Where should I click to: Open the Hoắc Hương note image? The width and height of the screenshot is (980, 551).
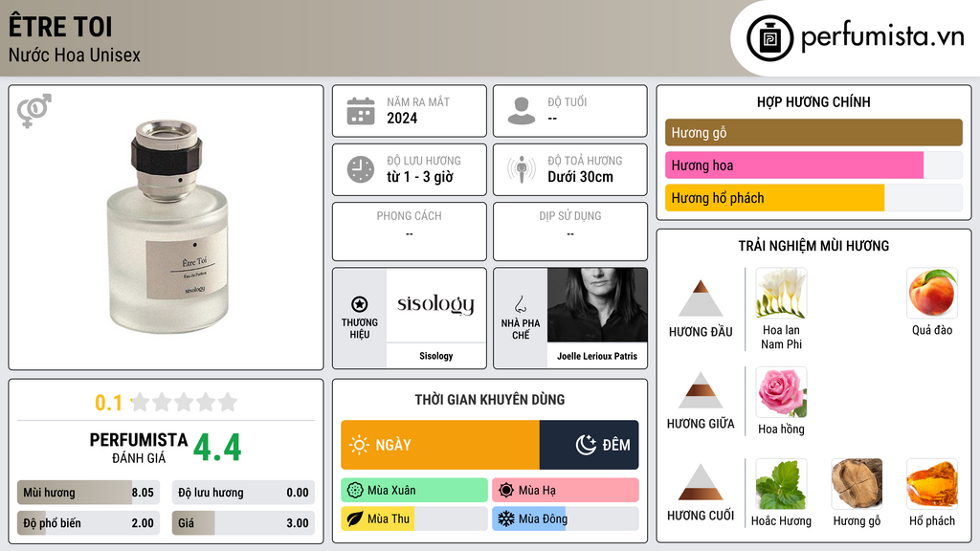click(781, 484)
